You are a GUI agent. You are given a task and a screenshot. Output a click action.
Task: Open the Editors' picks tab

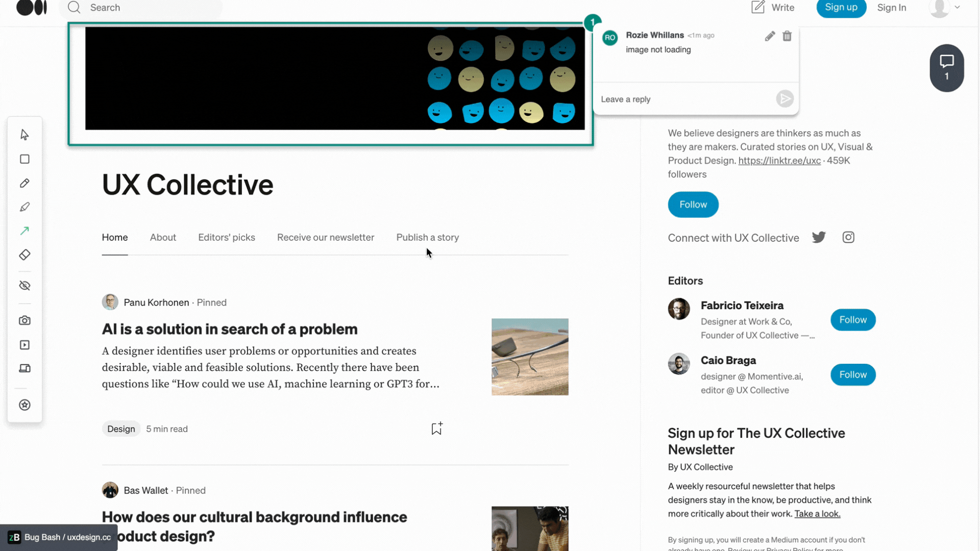(x=226, y=237)
